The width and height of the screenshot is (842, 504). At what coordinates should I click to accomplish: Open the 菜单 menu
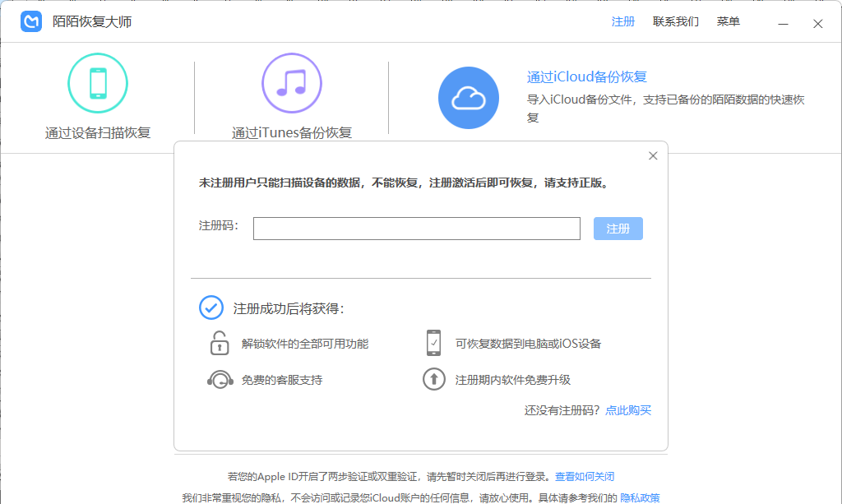pyautogui.click(x=729, y=21)
